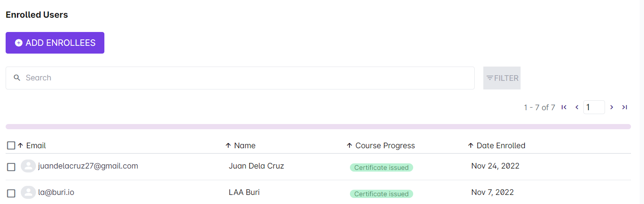This screenshot has height=204, width=644.
Task: Go to first page of enrollees
Action: coord(564,107)
